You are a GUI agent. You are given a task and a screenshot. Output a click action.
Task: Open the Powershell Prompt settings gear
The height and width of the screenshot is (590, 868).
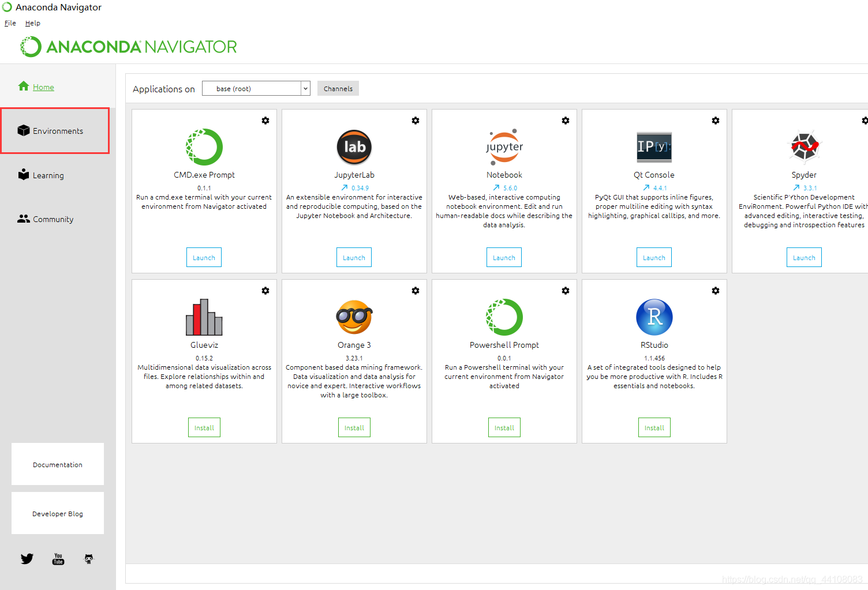tap(566, 291)
